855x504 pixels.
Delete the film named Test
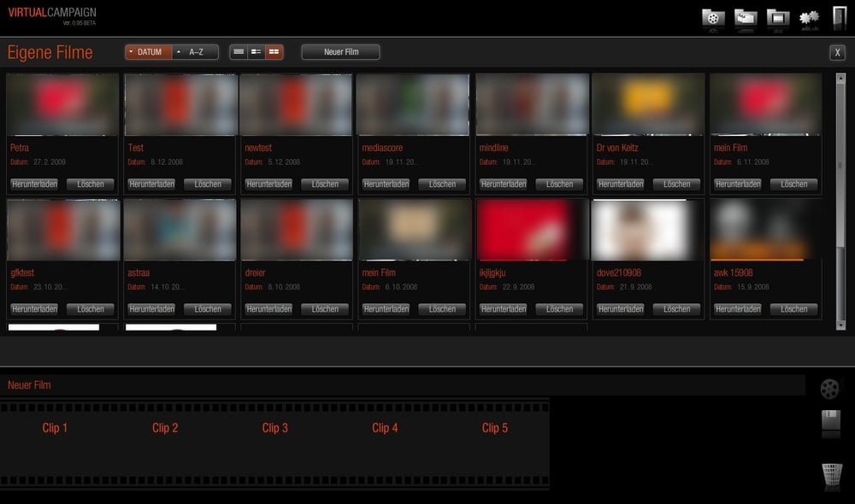coord(208,185)
